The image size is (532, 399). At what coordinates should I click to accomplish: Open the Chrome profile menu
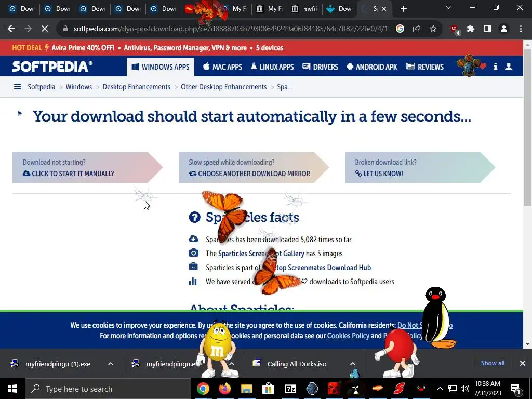504,29
